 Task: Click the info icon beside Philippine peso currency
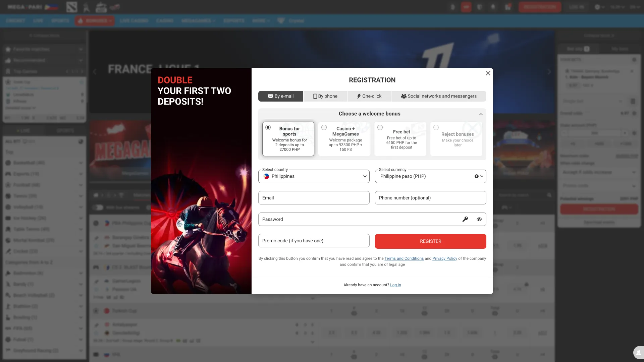coord(476,176)
